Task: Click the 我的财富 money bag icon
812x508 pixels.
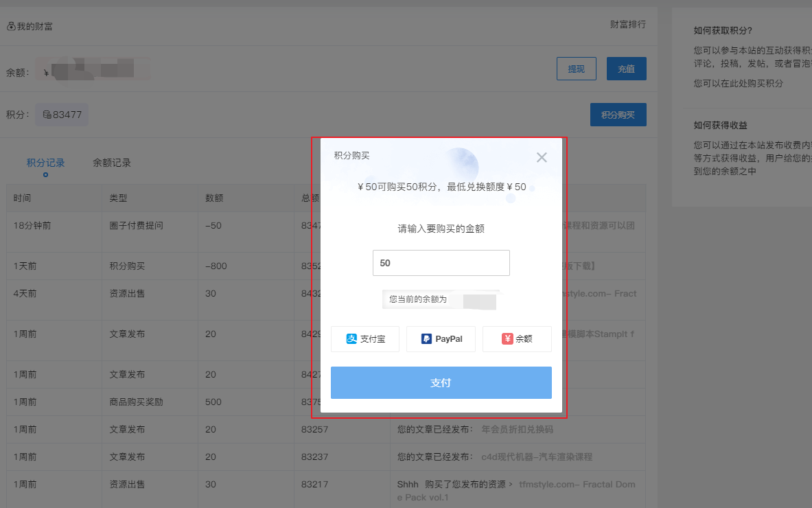Action: click(11, 27)
